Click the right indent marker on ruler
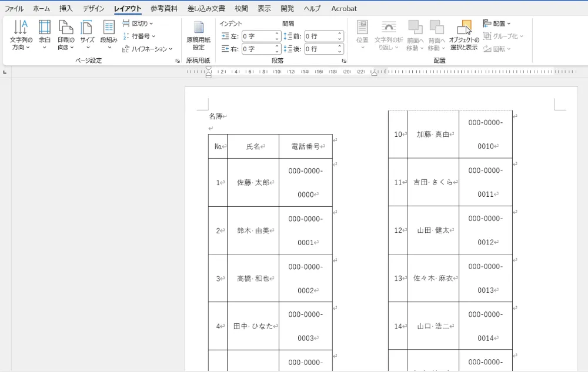This screenshot has height=372, width=588. pyautogui.click(x=374, y=73)
